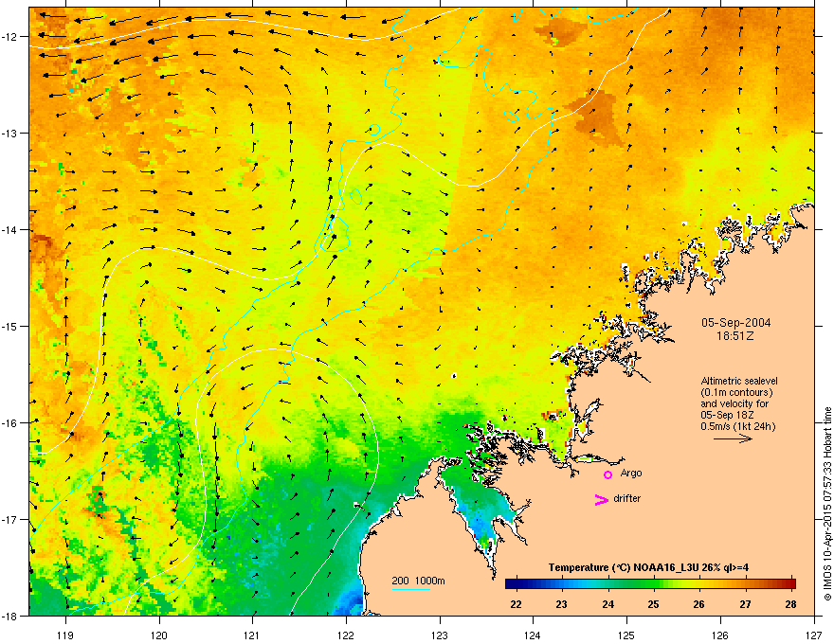Click longitude axis label '119'
This screenshot has width=834, height=644.
click(65, 635)
